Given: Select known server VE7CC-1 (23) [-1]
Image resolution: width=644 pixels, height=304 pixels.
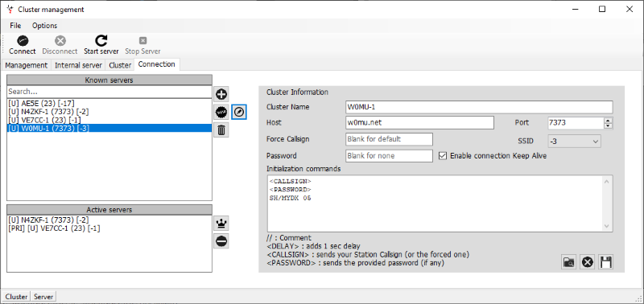Looking at the screenshot, I should pos(109,120).
